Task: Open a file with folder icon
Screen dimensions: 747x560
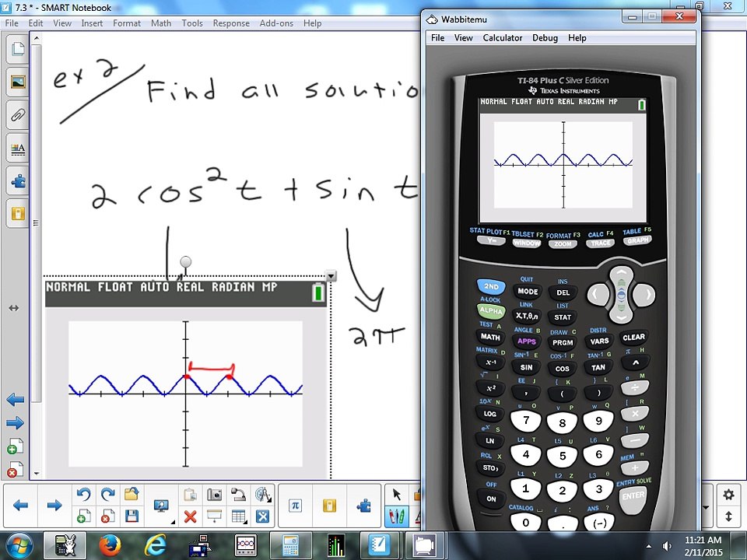Action: [x=132, y=495]
